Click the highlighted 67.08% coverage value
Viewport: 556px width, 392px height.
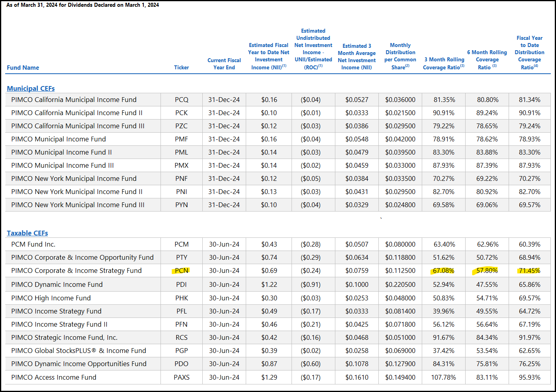point(443,270)
